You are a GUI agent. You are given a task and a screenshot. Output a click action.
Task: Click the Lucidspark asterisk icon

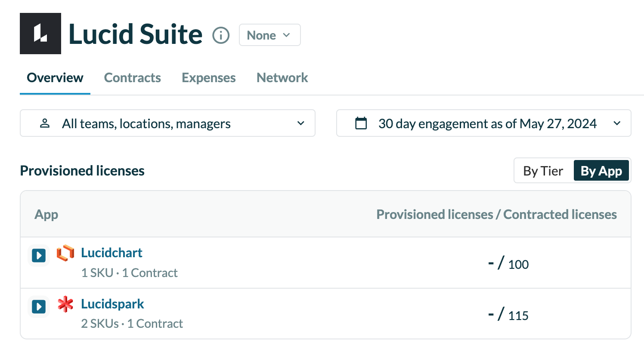pos(65,304)
